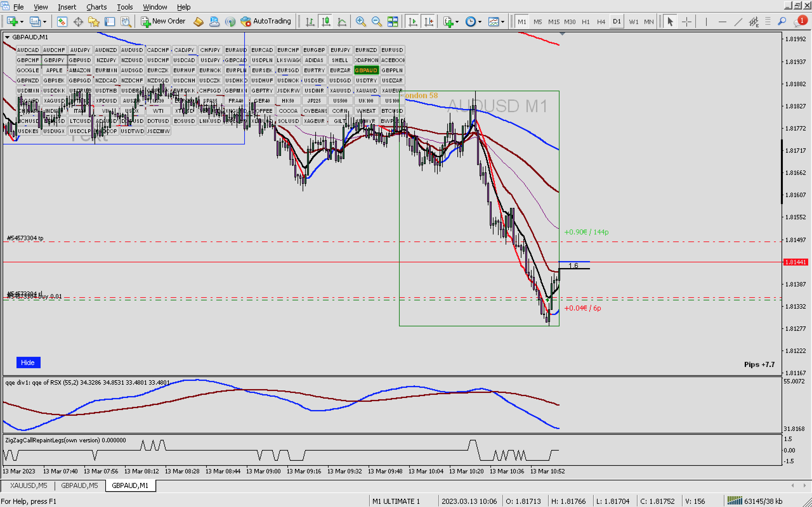Open the Charts menu

point(96,7)
